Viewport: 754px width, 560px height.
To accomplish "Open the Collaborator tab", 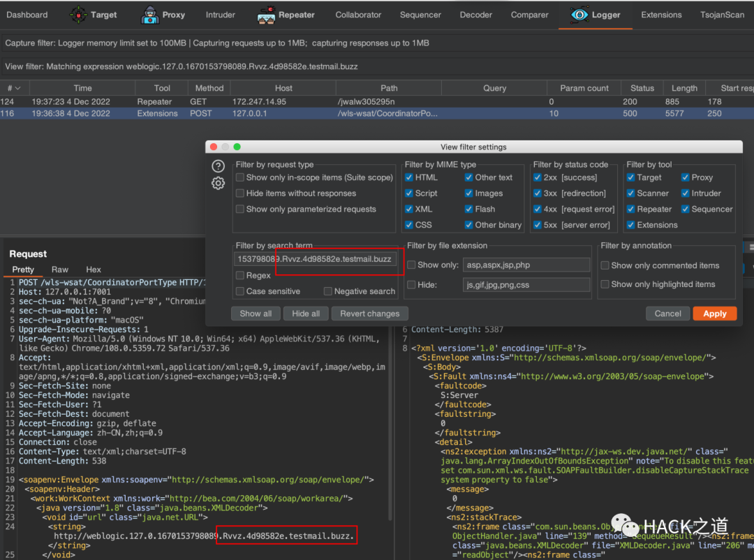I will pos(358,15).
